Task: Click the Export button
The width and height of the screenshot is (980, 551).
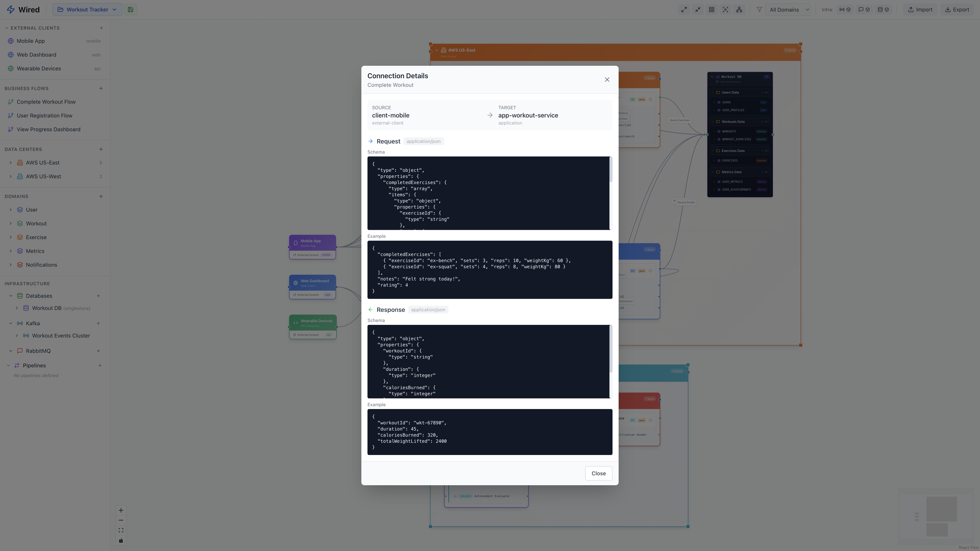Action: (957, 9)
